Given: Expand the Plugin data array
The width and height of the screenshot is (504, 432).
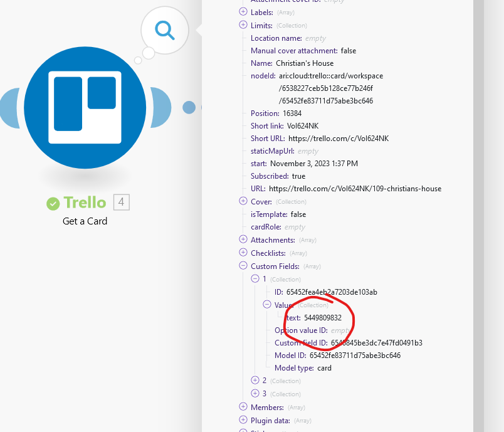Looking at the screenshot, I should [243, 420].
